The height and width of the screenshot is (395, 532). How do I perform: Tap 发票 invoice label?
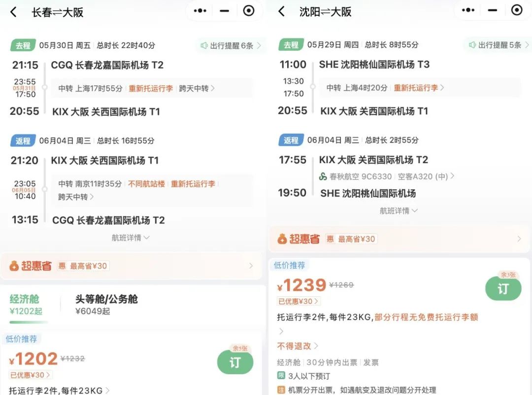pyautogui.click(x=371, y=362)
